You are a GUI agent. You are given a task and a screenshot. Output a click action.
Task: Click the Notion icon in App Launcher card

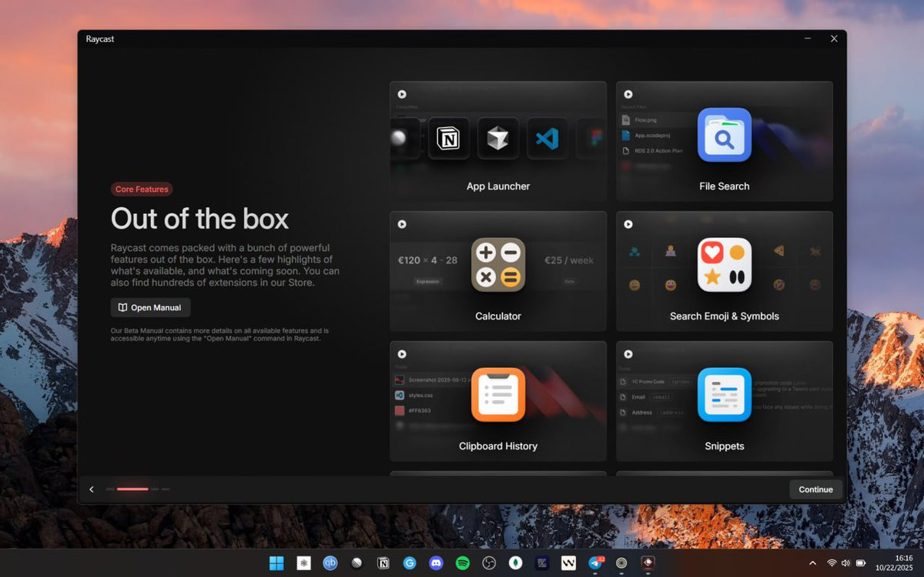(448, 139)
